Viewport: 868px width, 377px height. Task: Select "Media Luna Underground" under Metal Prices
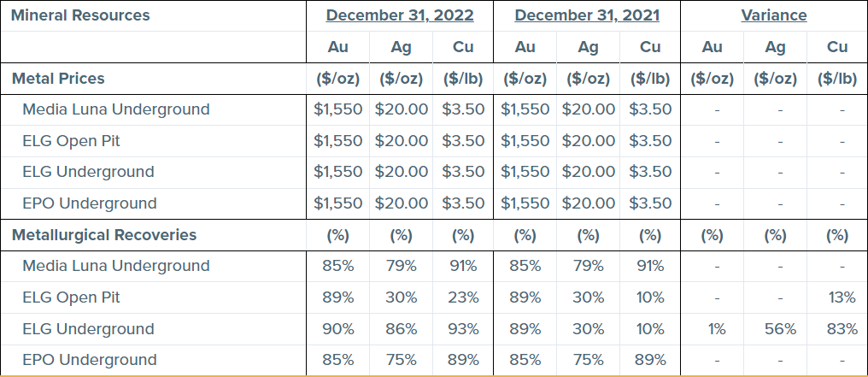click(x=116, y=109)
